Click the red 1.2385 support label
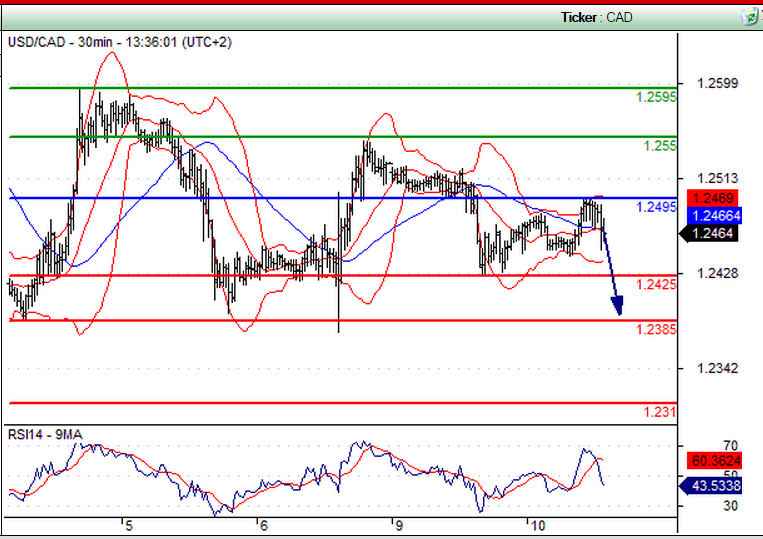 tap(656, 330)
